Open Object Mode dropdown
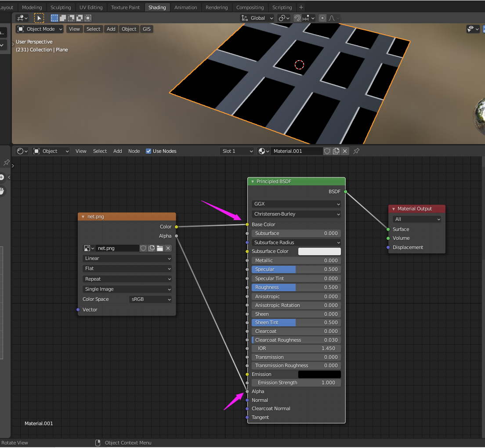This screenshot has width=485, height=448. point(40,29)
